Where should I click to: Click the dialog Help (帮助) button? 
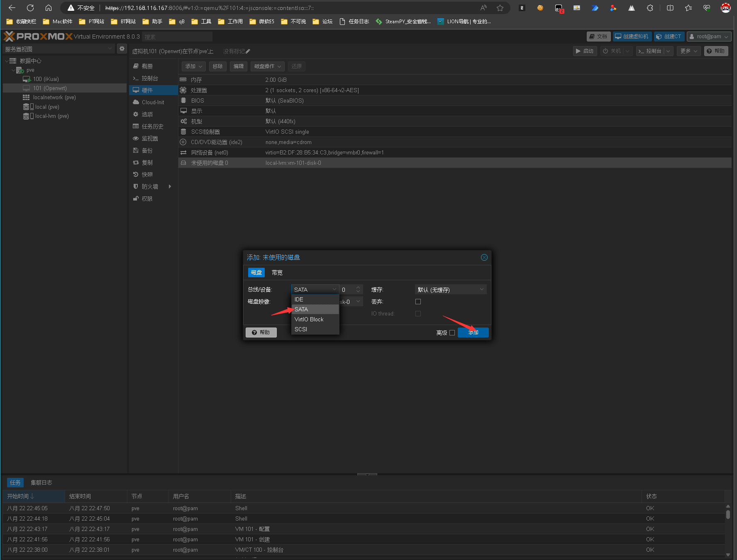click(261, 333)
